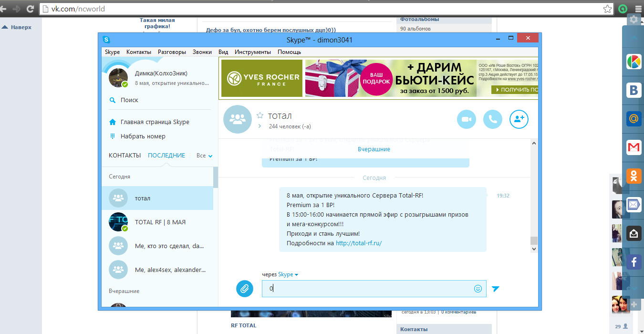Click the Контакты heading on VK page
644x334 pixels.
(x=414, y=329)
